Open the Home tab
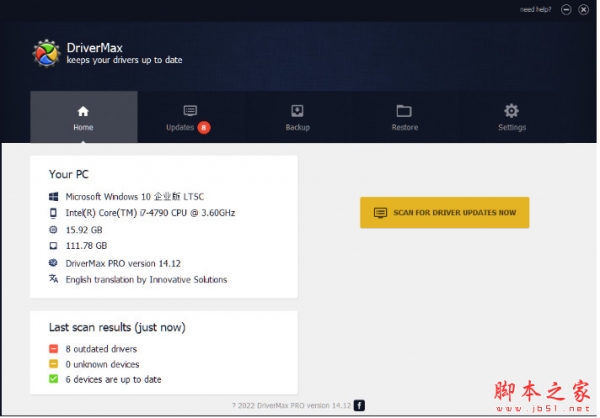This screenshot has width=600, height=418. (x=83, y=117)
